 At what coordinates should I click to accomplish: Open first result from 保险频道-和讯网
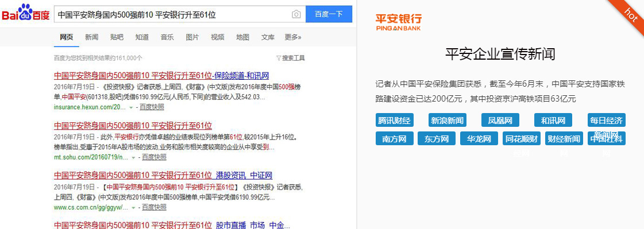pyautogui.click(x=161, y=76)
